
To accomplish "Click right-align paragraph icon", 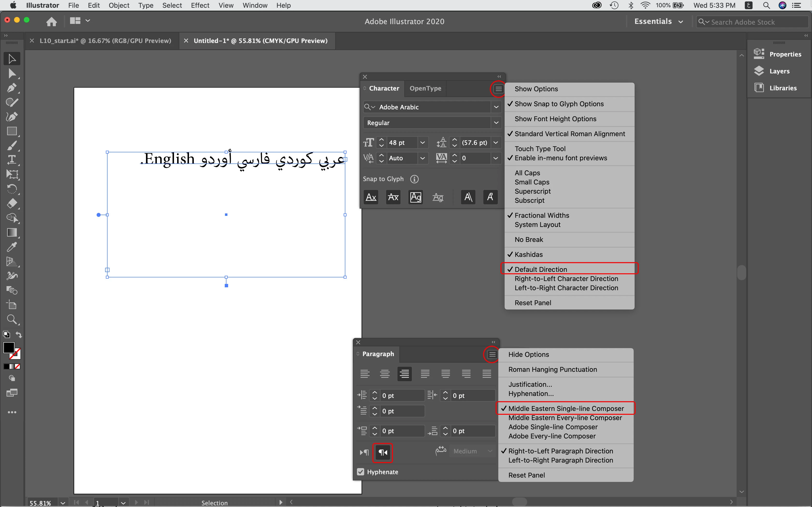I will pos(404,373).
